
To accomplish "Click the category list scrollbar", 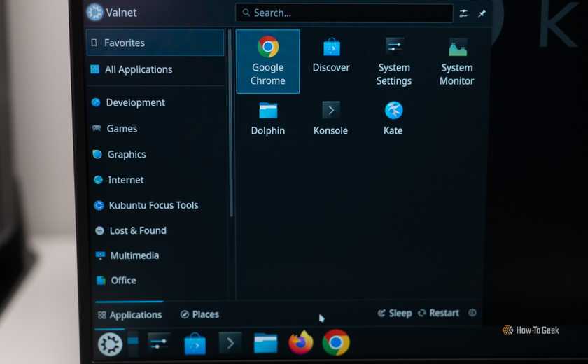I will click(x=230, y=123).
